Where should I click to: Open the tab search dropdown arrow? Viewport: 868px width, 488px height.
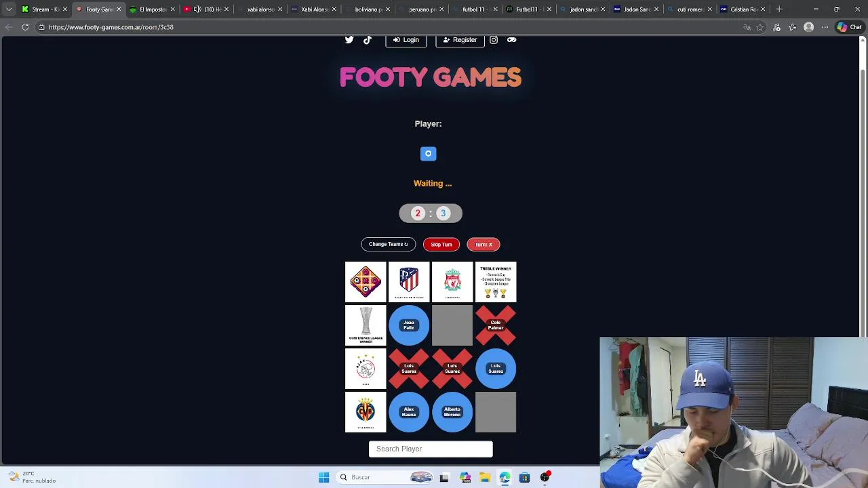[x=9, y=9]
